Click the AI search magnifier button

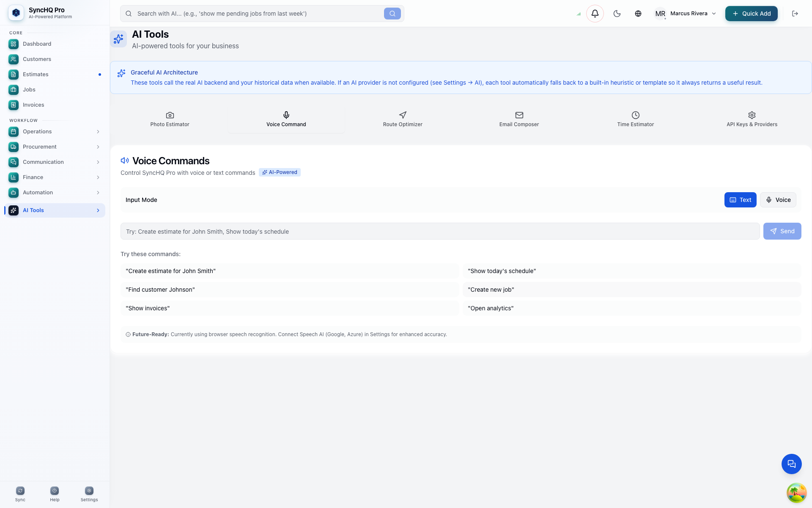point(392,14)
